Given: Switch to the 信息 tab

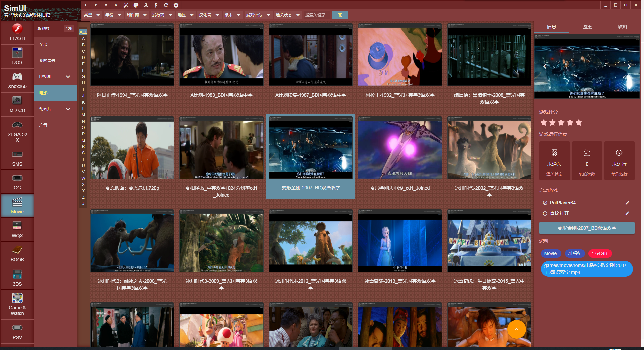Looking at the screenshot, I should pos(551,27).
